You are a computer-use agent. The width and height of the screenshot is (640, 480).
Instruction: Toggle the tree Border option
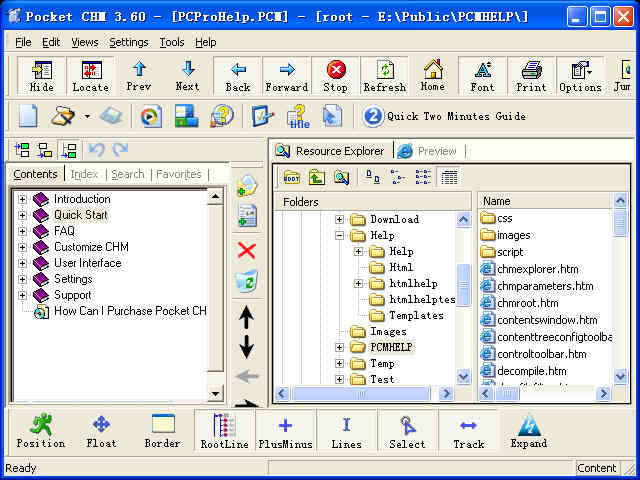click(x=162, y=431)
